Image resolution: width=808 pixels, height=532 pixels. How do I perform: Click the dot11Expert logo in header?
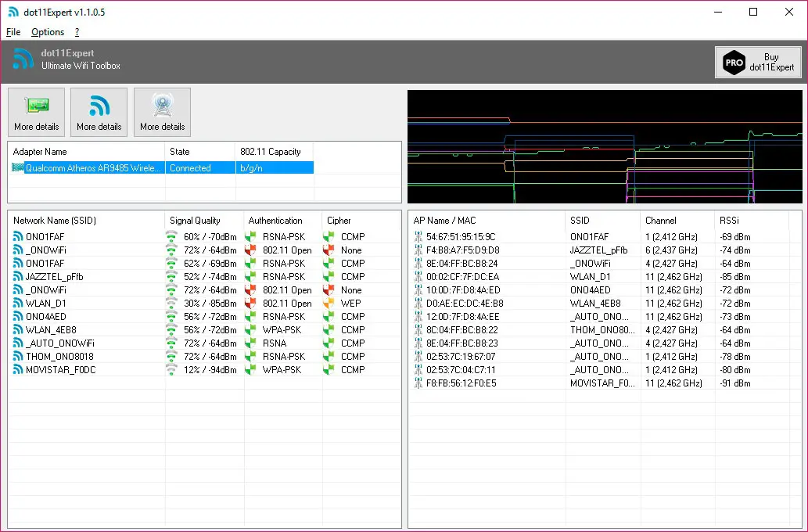coord(23,59)
